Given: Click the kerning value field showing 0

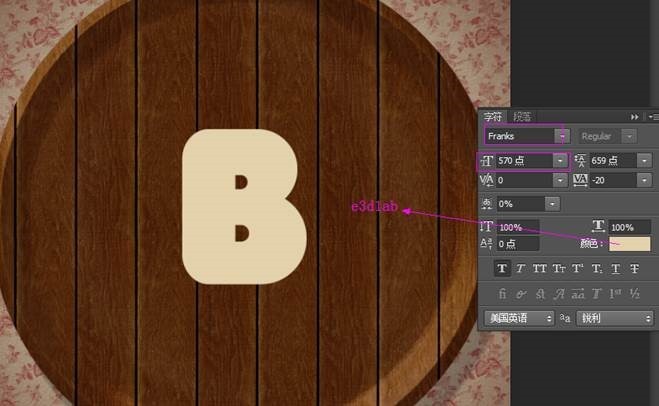Looking at the screenshot, I should (x=523, y=180).
